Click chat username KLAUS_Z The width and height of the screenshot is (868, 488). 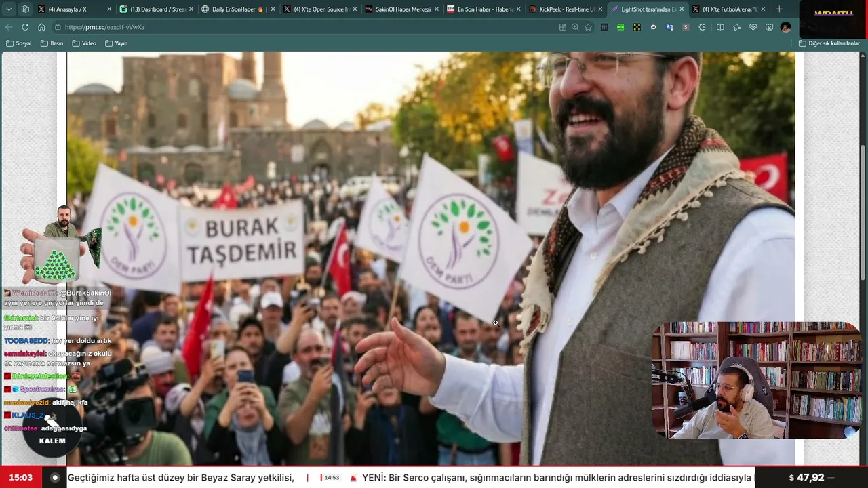(27, 415)
